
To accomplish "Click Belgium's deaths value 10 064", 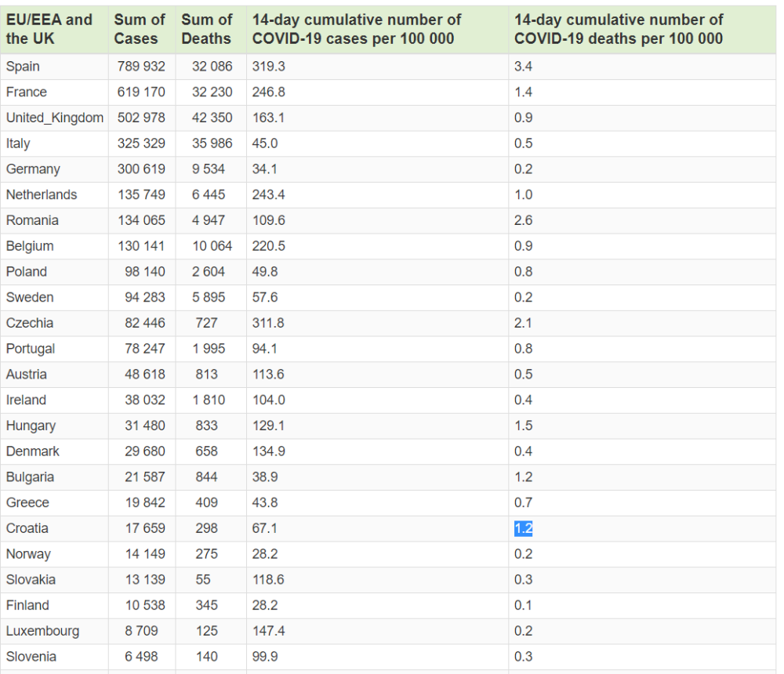I will pos(212,246).
